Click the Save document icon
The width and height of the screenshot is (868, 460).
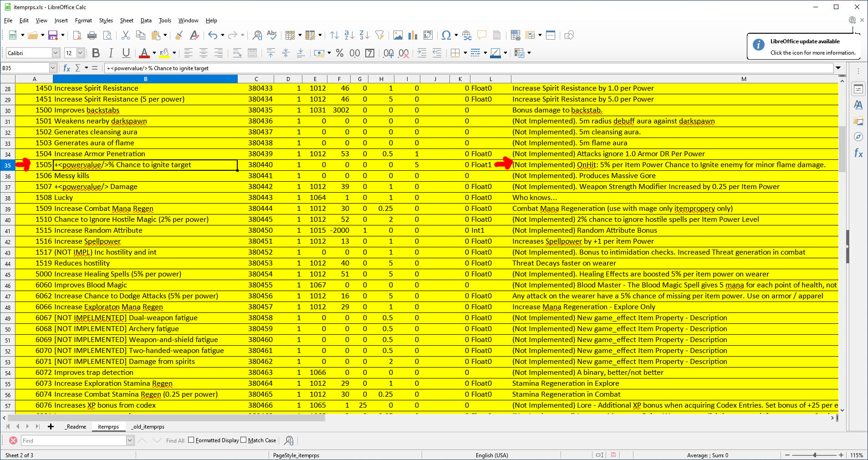pyautogui.click(x=53, y=35)
